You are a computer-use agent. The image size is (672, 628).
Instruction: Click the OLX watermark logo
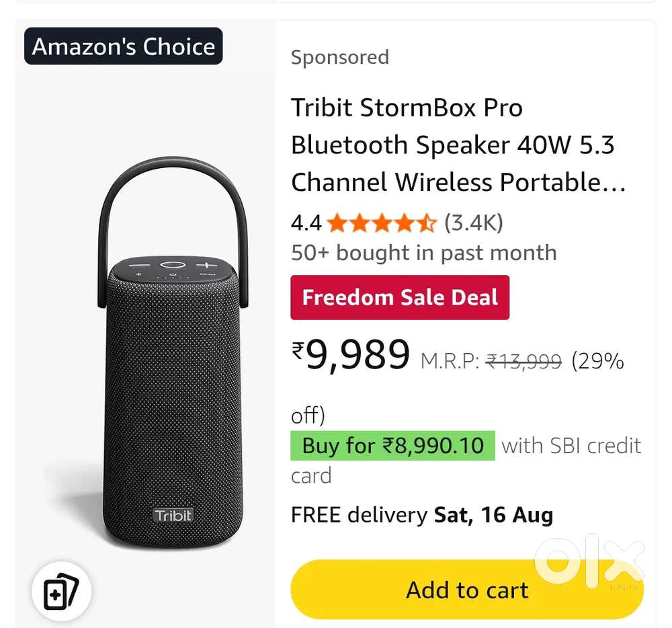point(590,559)
